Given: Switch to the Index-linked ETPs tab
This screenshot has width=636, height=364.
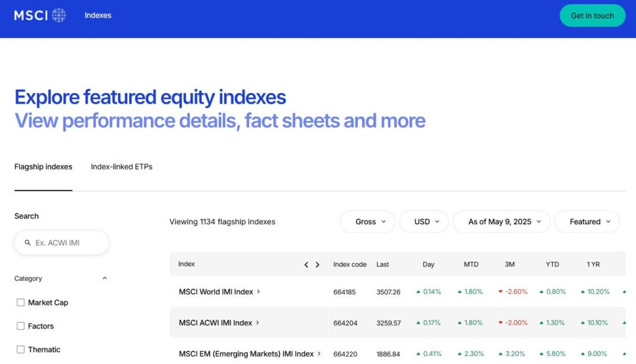Looking at the screenshot, I should pos(122,167).
